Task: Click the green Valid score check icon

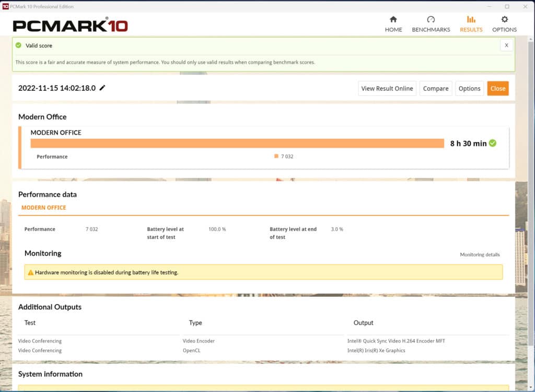Action: pos(18,45)
